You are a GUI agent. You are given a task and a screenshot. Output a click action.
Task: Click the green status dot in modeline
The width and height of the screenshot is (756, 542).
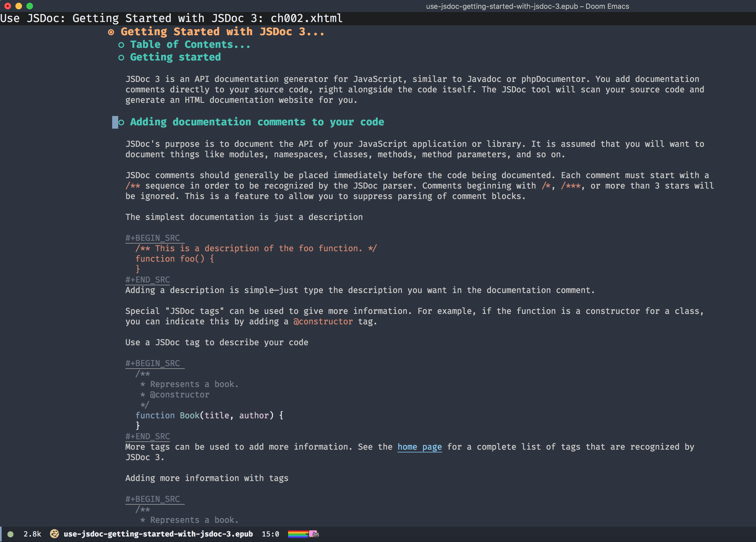coord(10,534)
